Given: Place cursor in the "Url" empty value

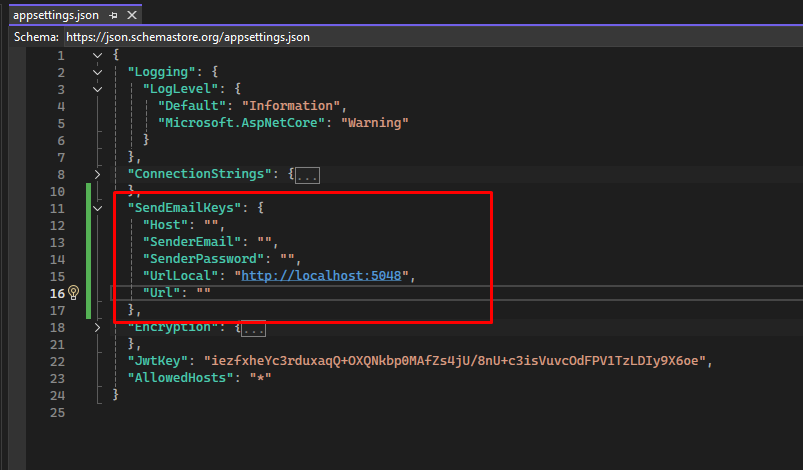Looking at the screenshot, I should click(203, 292).
